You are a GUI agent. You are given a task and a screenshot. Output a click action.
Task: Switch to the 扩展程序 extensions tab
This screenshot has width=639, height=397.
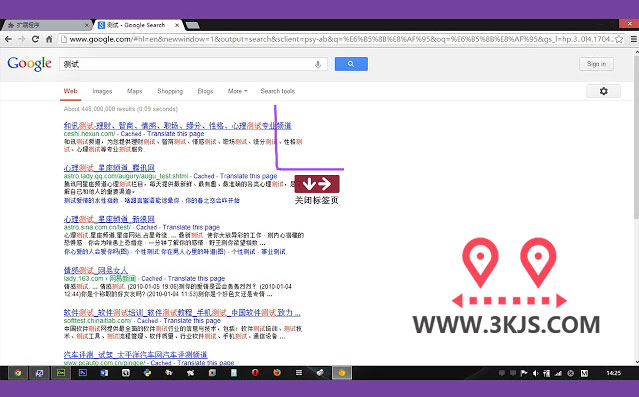[x=46, y=25]
